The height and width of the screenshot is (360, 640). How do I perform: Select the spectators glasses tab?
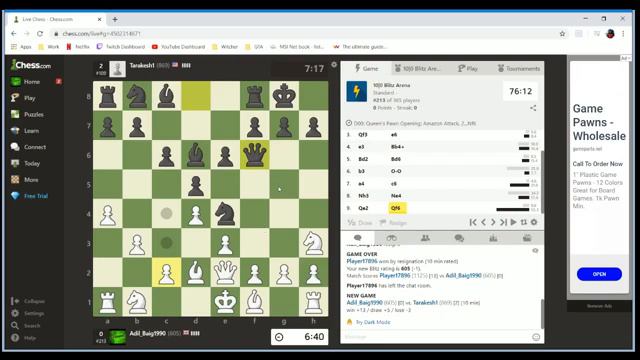click(x=391, y=238)
